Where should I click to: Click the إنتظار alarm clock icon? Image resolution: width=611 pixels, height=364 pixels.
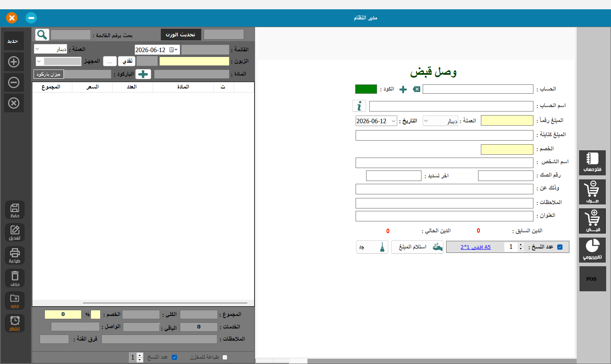(15, 324)
